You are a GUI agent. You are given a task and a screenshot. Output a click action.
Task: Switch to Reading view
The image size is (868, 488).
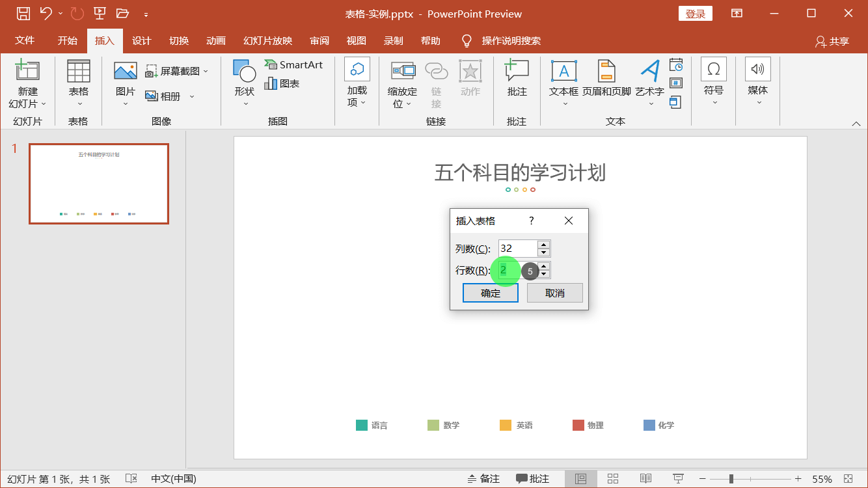645,479
